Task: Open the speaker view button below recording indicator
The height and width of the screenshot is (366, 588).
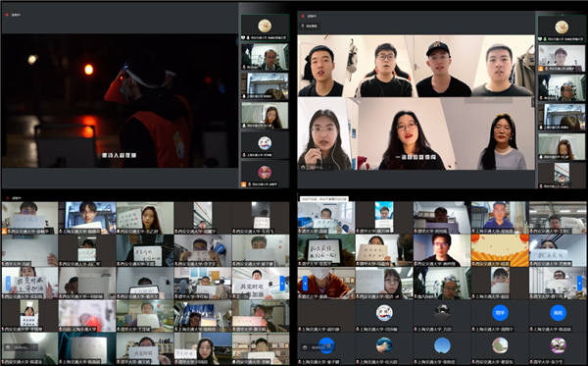Action: 310,26
